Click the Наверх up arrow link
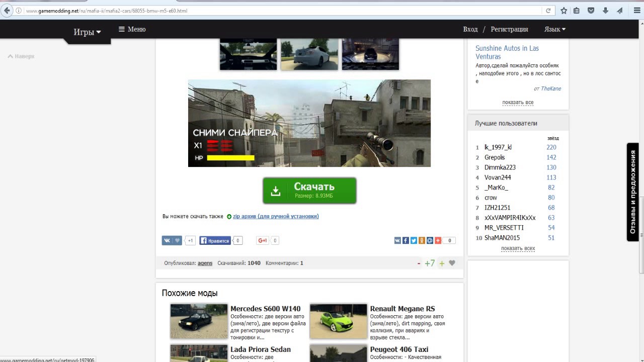This screenshot has width=644, height=362. pos(21,56)
